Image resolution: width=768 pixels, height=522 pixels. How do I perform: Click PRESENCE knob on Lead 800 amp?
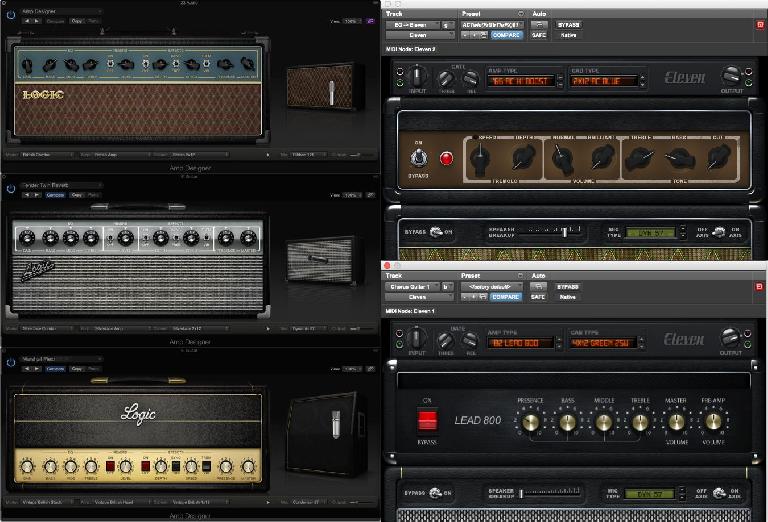pyautogui.click(x=530, y=422)
